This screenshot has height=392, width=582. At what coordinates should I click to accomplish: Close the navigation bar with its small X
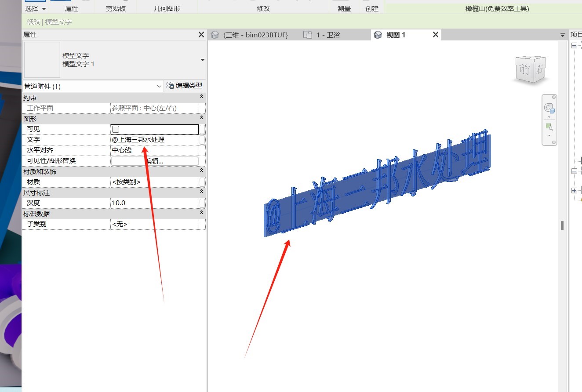(x=554, y=97)
